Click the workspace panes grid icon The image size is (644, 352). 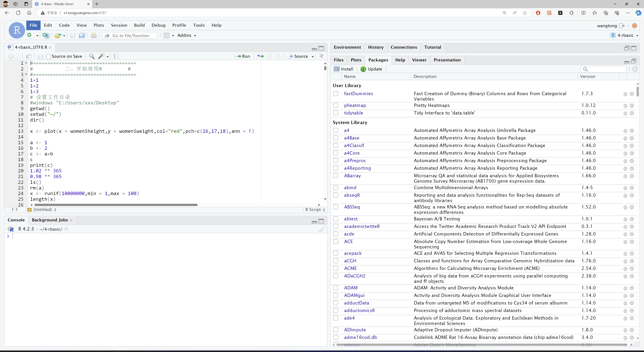tap(167, 36)
